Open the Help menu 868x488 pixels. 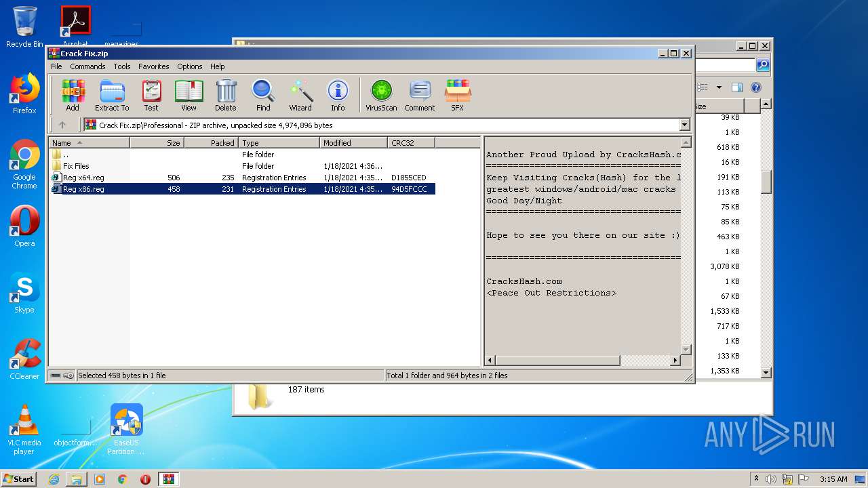coord(217,66)
